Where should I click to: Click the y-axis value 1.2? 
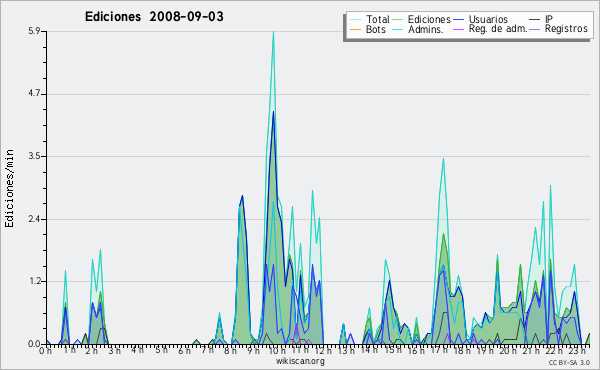[34, 282]
